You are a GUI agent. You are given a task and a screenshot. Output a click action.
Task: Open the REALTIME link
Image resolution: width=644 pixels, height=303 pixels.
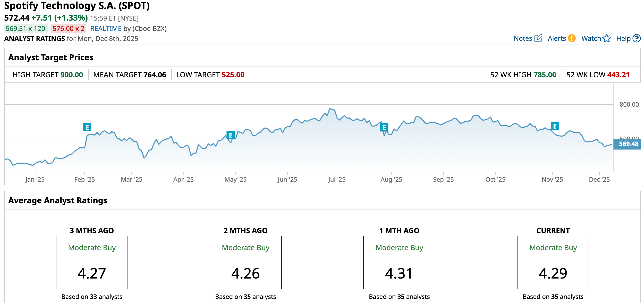[106, 29]
